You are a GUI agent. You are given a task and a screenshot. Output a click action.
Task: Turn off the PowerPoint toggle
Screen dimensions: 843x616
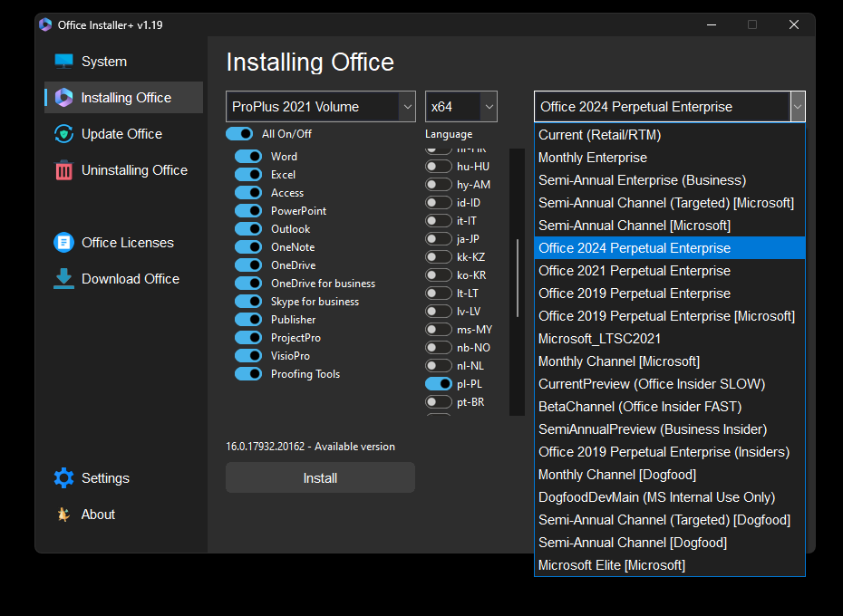(248, 211)
